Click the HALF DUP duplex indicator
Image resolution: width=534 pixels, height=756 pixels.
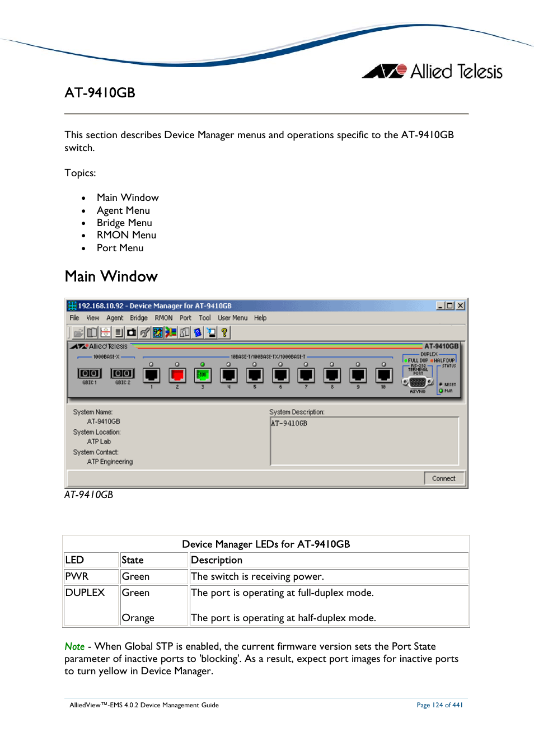443,360
